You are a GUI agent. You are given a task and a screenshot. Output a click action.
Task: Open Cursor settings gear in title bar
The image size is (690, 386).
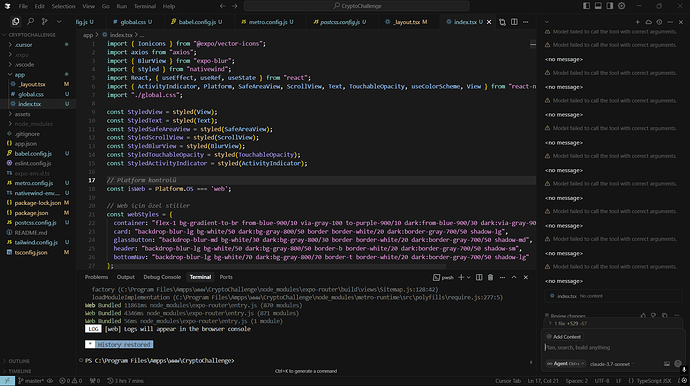tap(621, 6)
